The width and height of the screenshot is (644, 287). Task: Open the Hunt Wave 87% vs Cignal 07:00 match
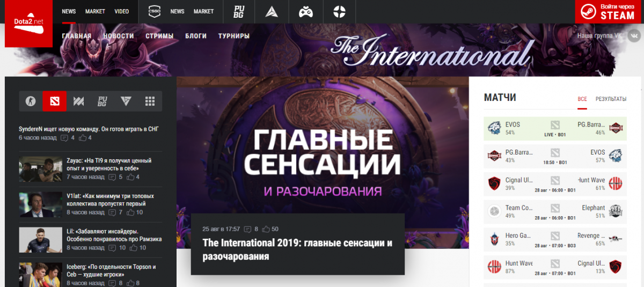point(555,267)
